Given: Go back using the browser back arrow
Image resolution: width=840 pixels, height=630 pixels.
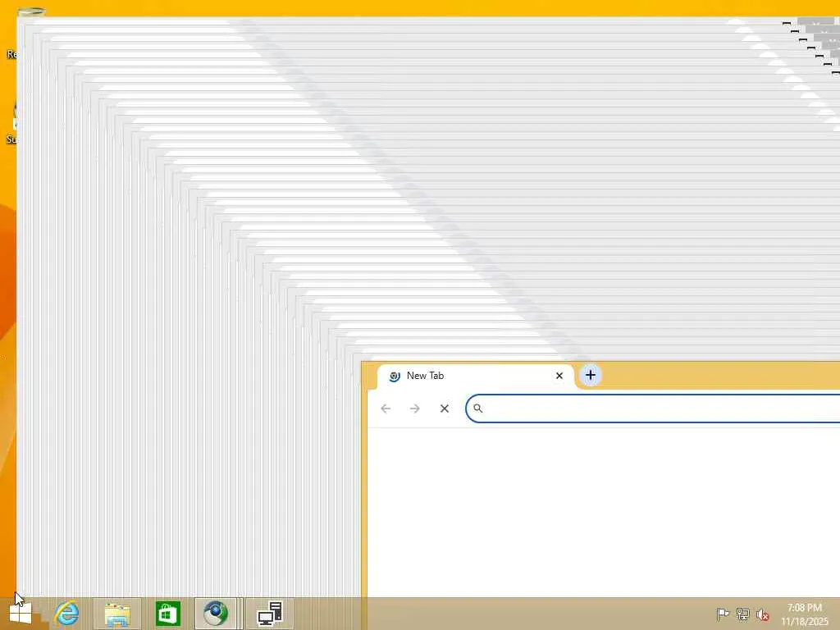Looking at the screenshot, I should tap(386, 409).
